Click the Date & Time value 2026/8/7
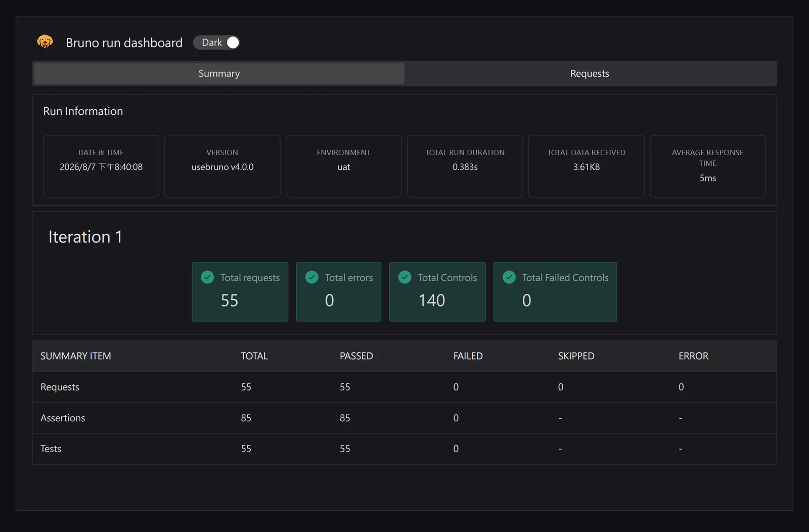The width and height of the screenshot is (809, 532). [101, 167]
